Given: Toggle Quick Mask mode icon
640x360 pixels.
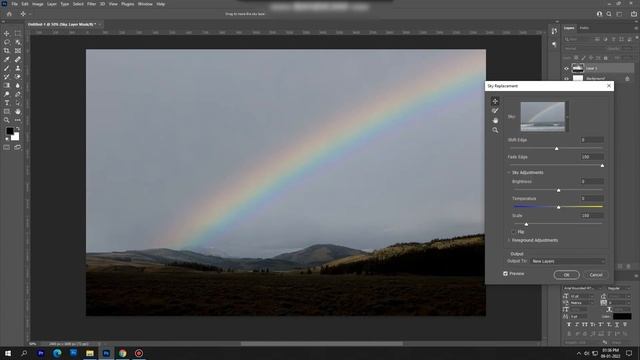Looking at the screenshot, I should 7,147.
